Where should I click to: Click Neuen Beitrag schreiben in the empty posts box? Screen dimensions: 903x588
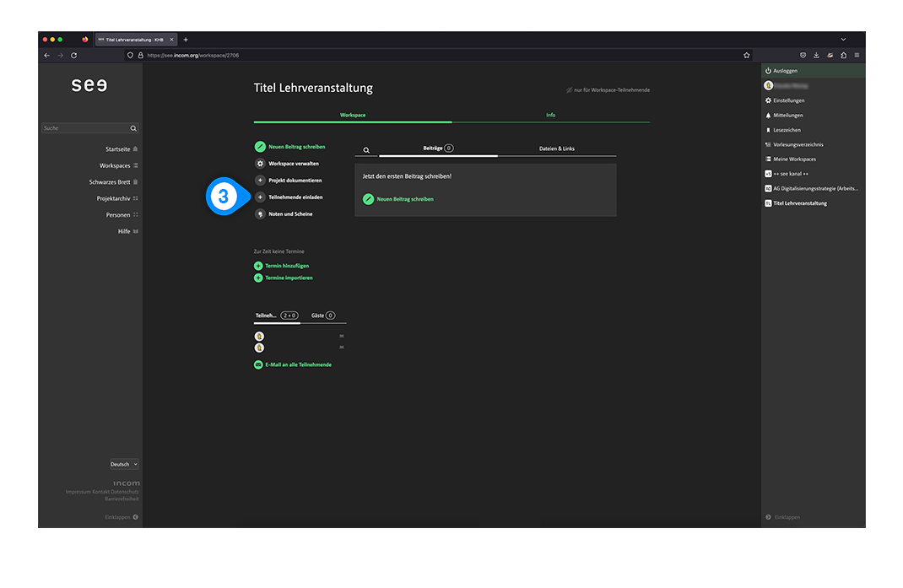(x=398, y=199)
